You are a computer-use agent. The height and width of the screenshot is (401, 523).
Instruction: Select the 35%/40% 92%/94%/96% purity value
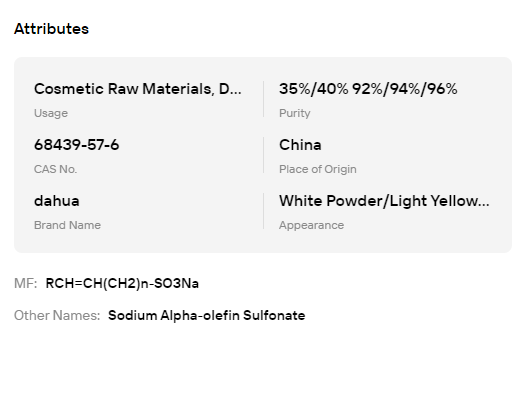(x=368, y=89)
